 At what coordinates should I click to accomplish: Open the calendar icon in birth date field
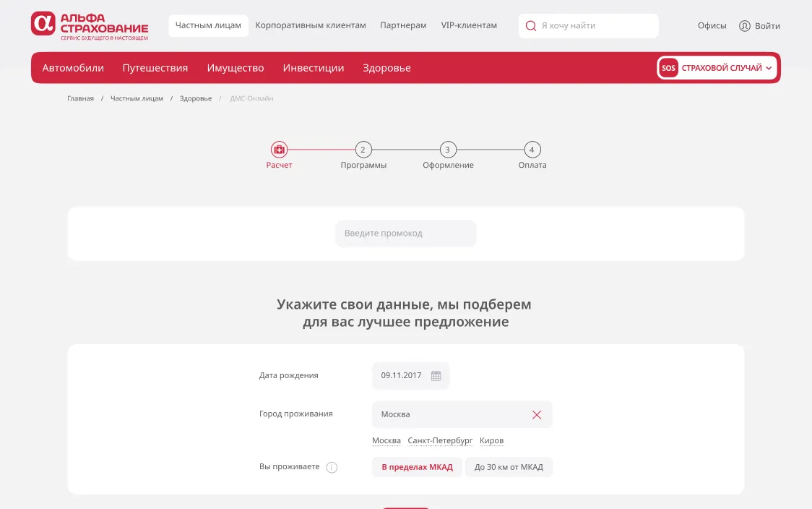[x=436, y=376]
